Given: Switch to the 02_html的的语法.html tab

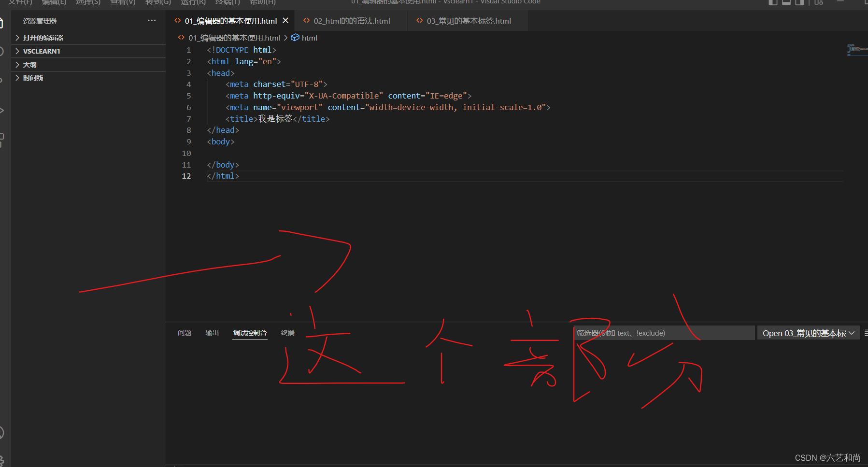Looking at the screenshot, I should point(352,21).
